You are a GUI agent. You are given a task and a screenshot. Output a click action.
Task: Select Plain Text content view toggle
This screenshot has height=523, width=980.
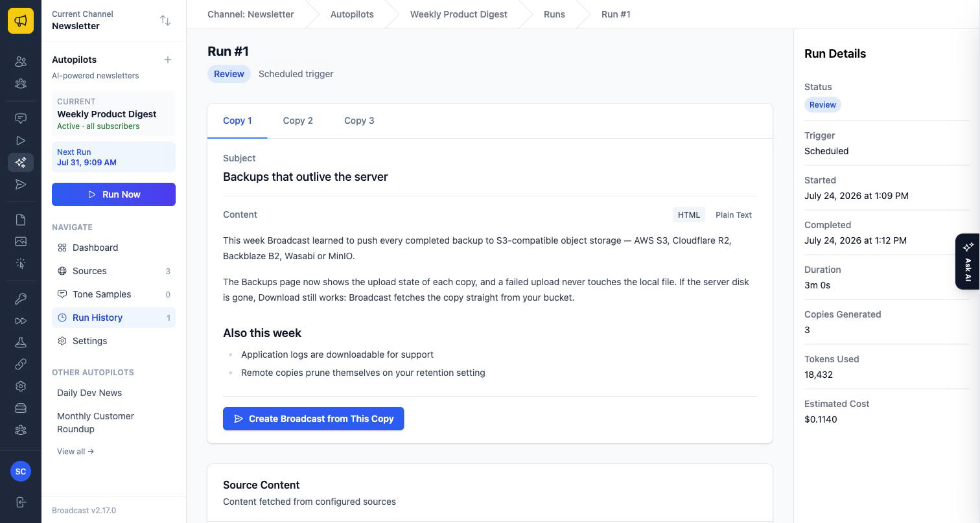[734, 215]
